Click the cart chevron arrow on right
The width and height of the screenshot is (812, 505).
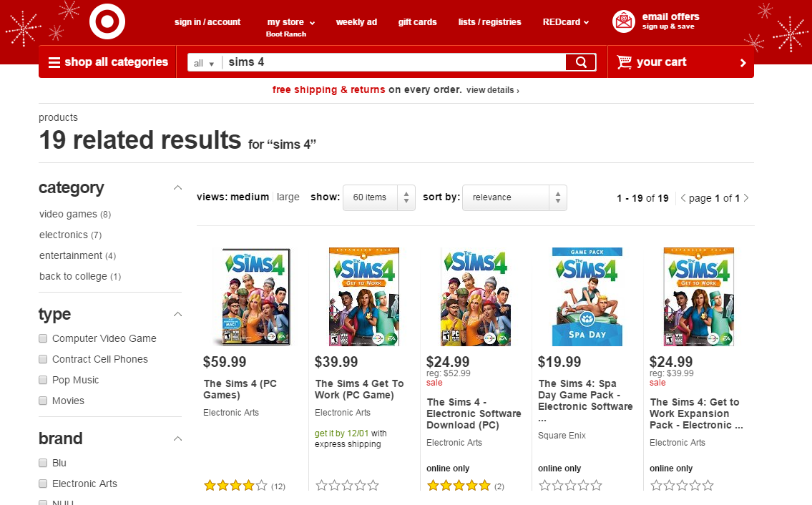[x=743, y=63]
